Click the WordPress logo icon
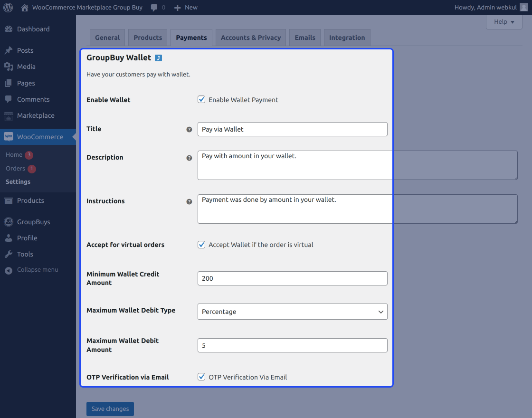532x418 pixels. [8, 8]
